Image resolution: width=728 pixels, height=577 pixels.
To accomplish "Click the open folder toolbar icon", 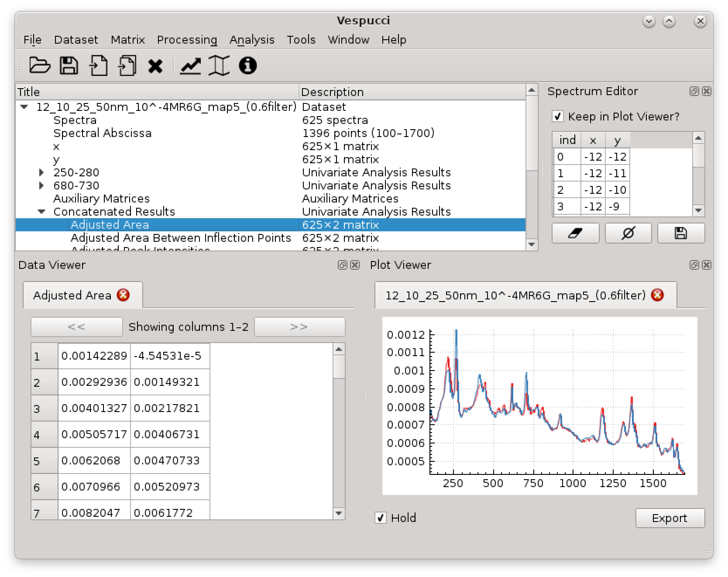I will click(x=40, y=66).
